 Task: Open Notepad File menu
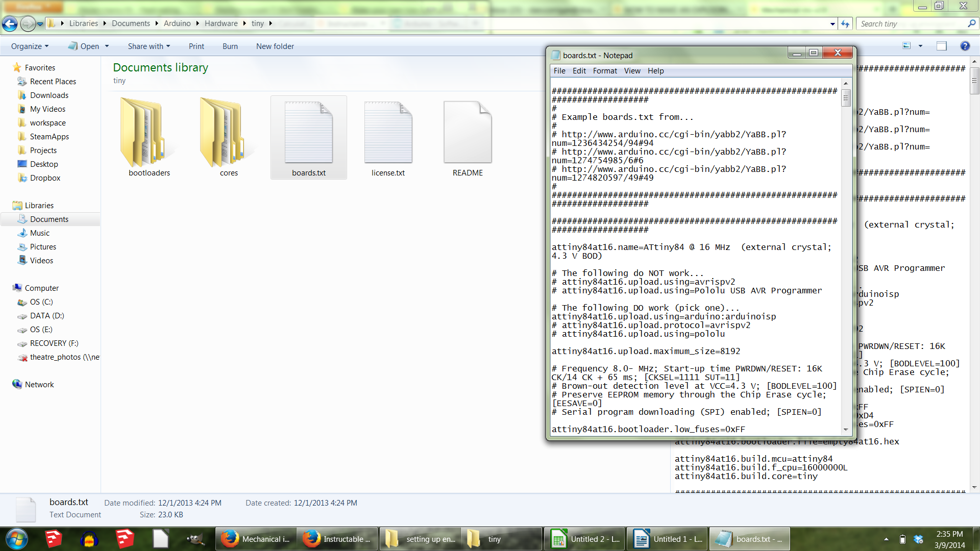(x=559, y=71)
